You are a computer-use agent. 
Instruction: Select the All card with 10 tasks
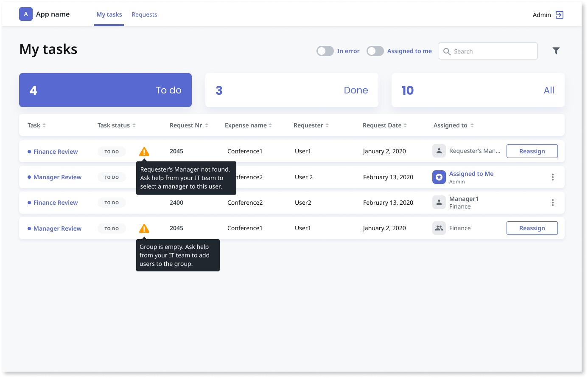point(478,90)
